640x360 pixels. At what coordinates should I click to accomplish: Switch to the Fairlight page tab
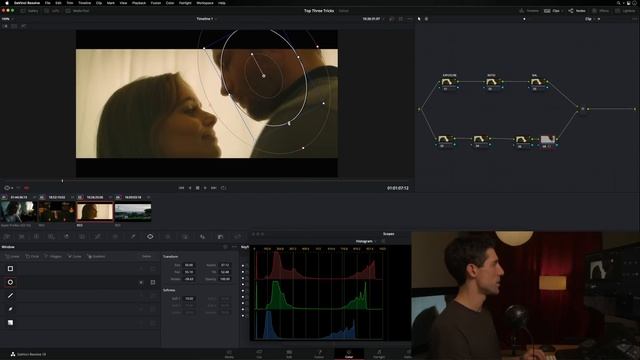pos(379,353)
